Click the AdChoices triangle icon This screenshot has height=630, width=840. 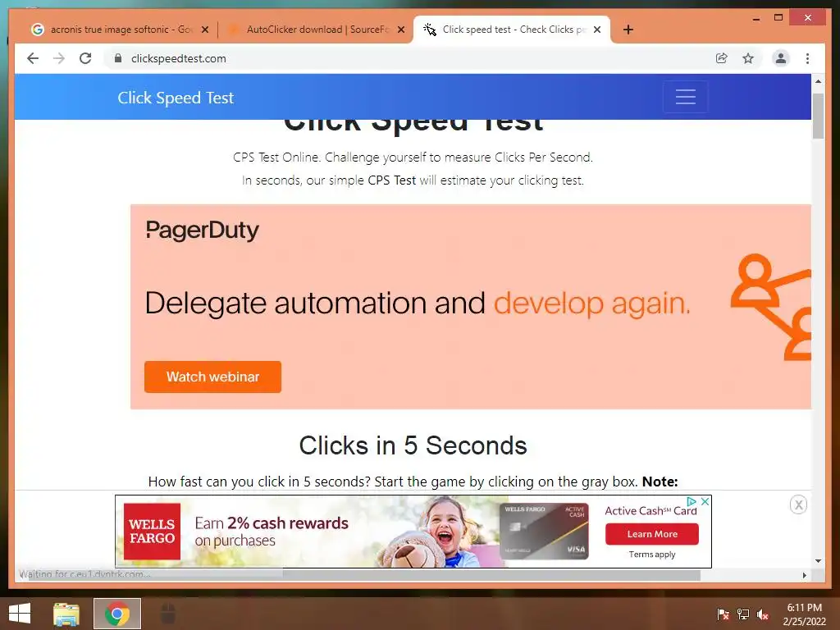pyautogui.click(x=692, y=501)
